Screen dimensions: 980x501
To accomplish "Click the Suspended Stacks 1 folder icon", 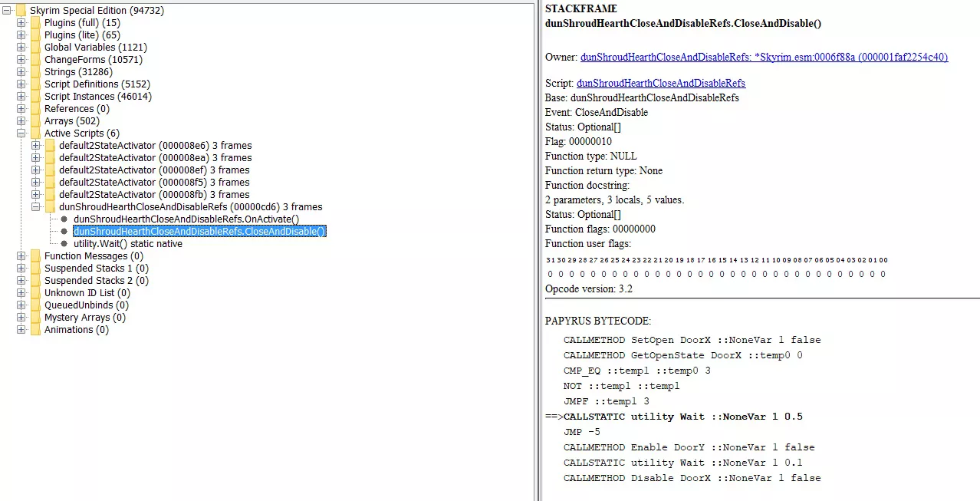I will click(35, 269).
